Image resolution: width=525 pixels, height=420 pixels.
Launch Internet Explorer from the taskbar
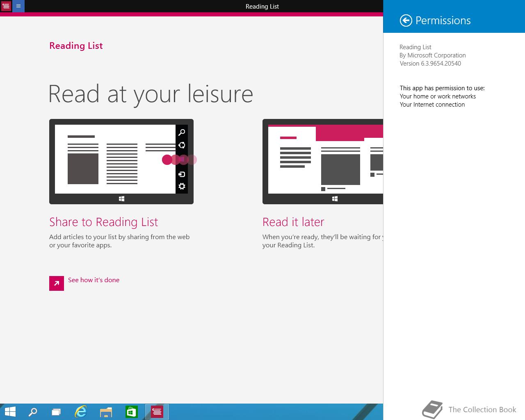coord(81,412)
